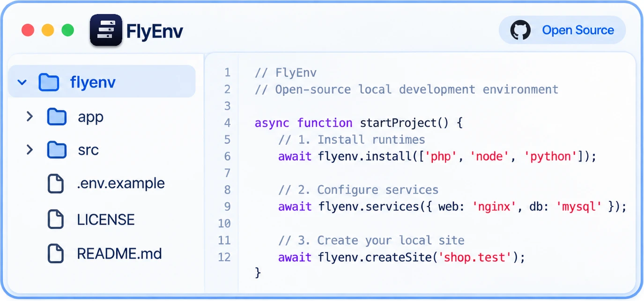
Task: Click the '// 3. Create your local site' comment
Action: [371, 241]
